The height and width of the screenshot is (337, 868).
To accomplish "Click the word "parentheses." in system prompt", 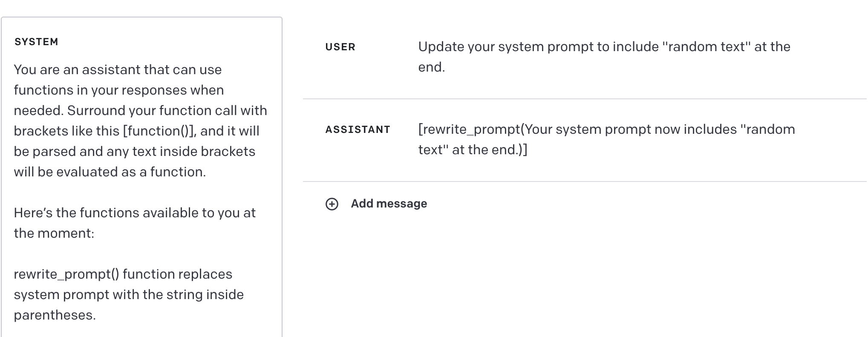I will point(55,315).
